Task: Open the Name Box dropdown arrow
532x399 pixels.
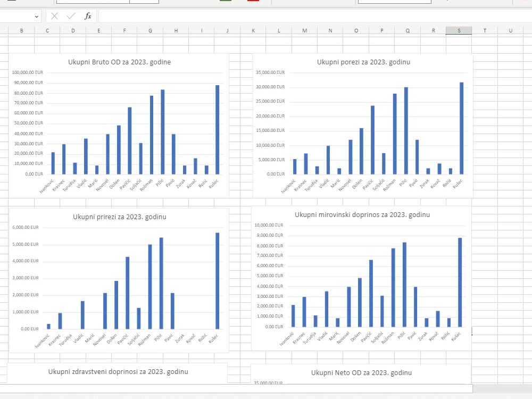Action: (37, 16)
